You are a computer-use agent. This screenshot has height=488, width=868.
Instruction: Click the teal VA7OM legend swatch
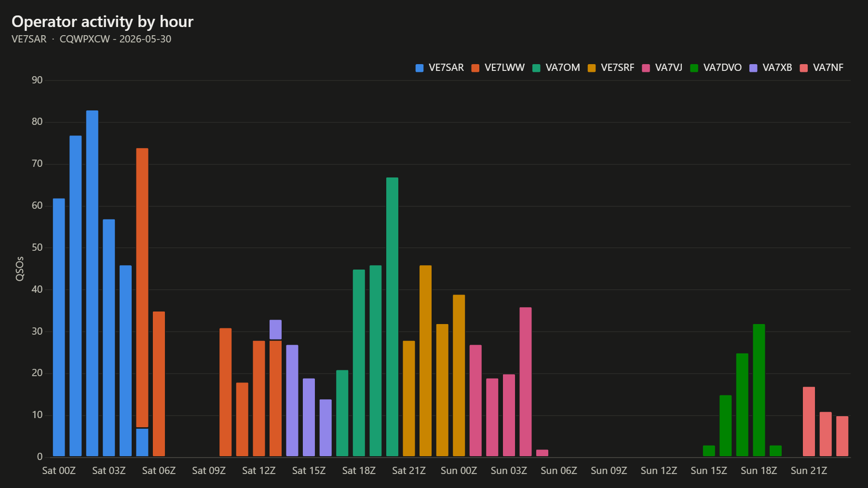coord(536,68)
